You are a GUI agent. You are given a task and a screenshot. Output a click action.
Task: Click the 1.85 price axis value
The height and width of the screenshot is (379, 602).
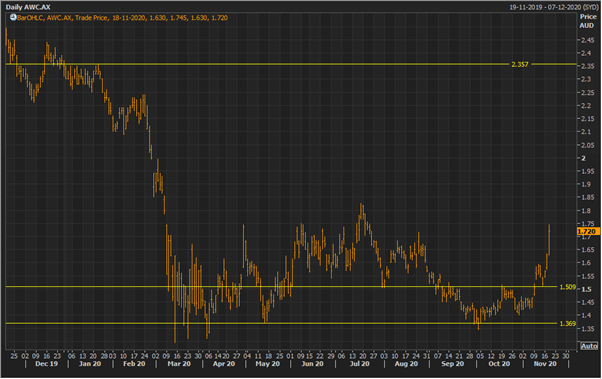tap(588, 197)
